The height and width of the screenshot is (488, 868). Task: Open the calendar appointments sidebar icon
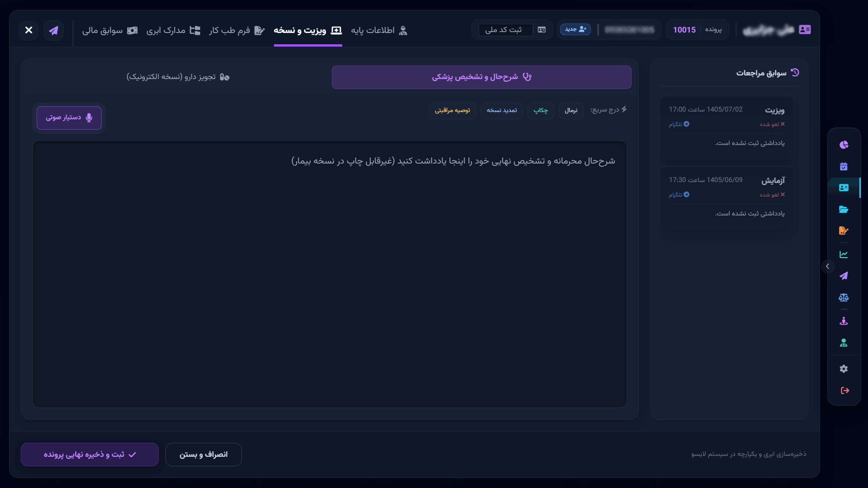click(x=844, y=166)
